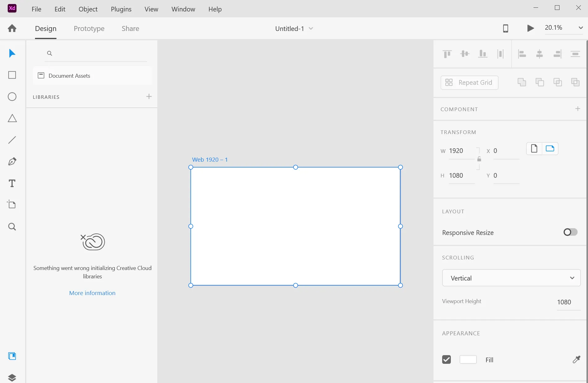Image resolution: width=588 pixels, height=383 pixels.
Task: Open the Edit menu
Action: [x=60, y=9]
